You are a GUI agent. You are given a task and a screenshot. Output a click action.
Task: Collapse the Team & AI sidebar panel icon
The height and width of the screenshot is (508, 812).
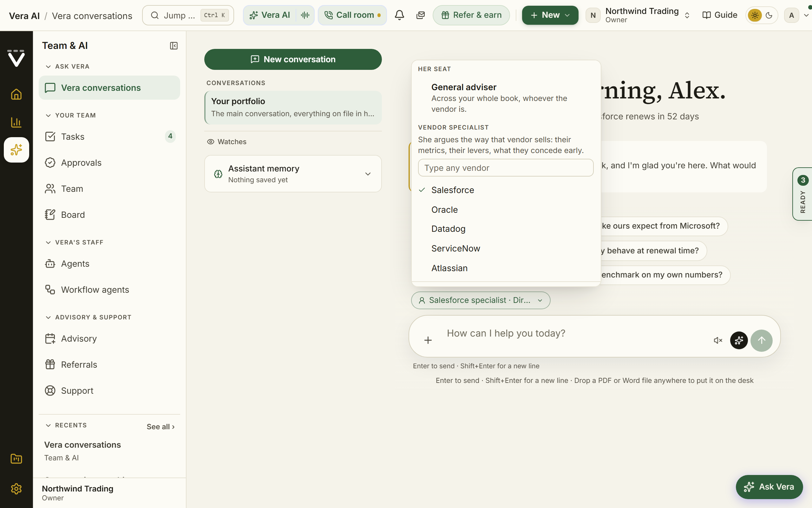174,46
